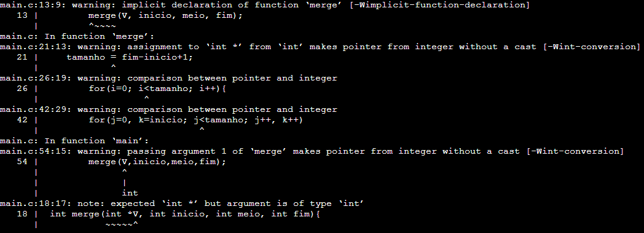Click the standalone 'int' type annotation below line 54
The image size is (644, 233).
tap(130, 193)
